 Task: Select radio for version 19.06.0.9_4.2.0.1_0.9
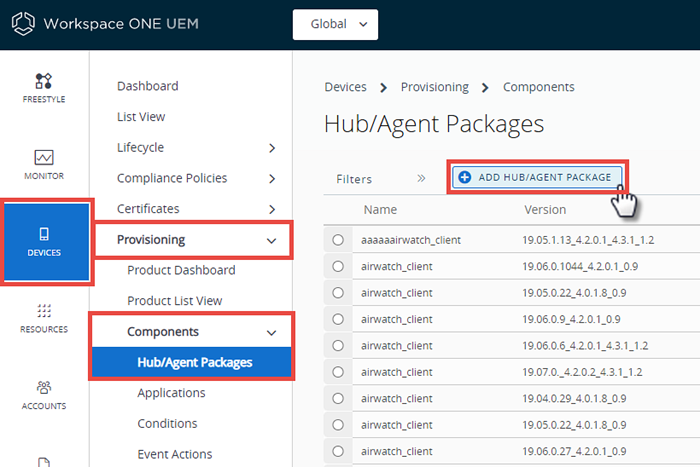338,319
